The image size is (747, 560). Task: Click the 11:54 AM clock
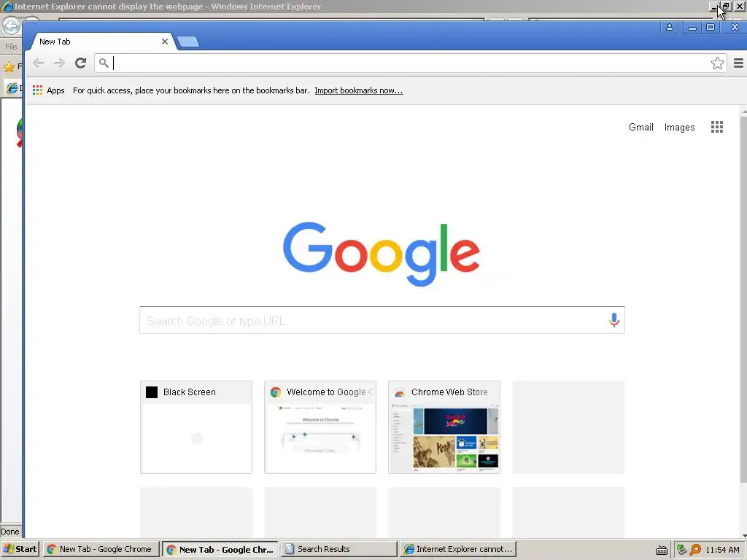[722, 550]
